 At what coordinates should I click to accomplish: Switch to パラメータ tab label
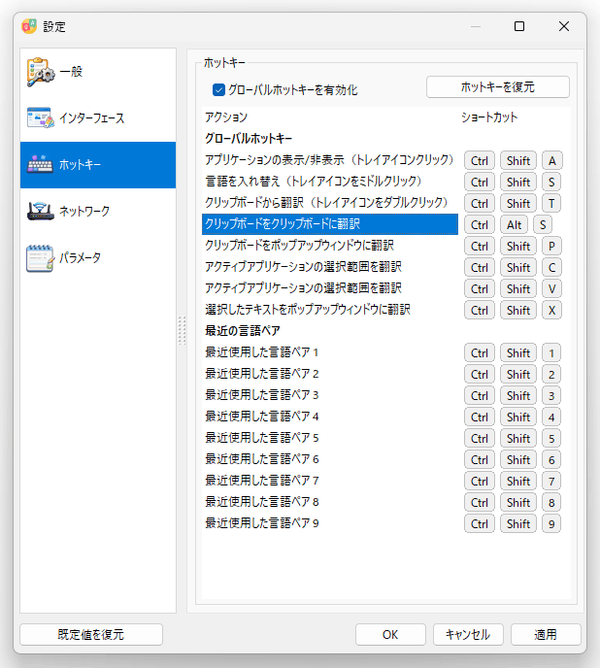pyautogui.click(x=80, y=257)
